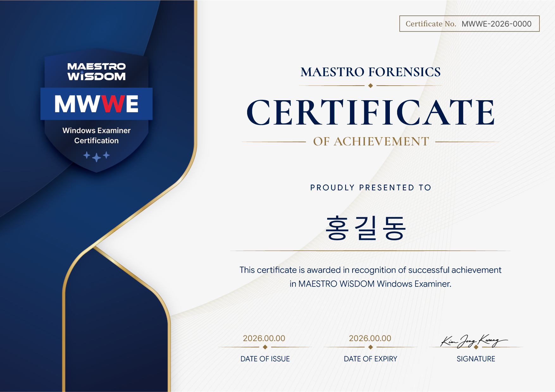The image size is (555, 392).
Task: Click the Kim Jong Kwang signature
Action: (x=474, y=341)
